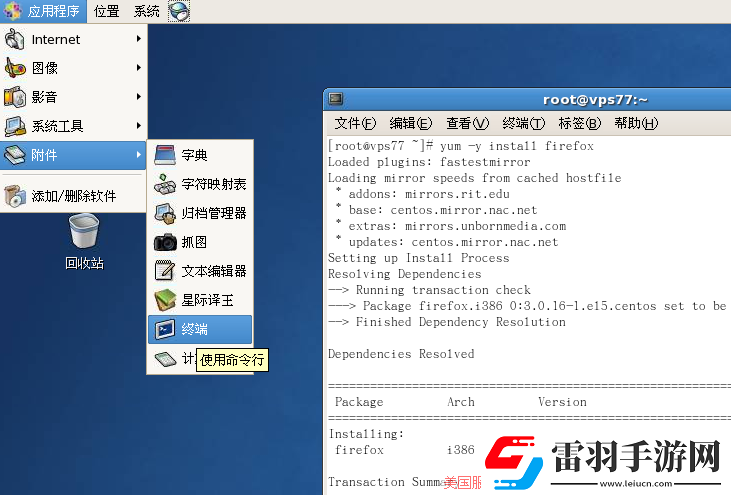Click the 'yum -y install firefox' command line
731x495 pixels.
click(x=517, y=146)
